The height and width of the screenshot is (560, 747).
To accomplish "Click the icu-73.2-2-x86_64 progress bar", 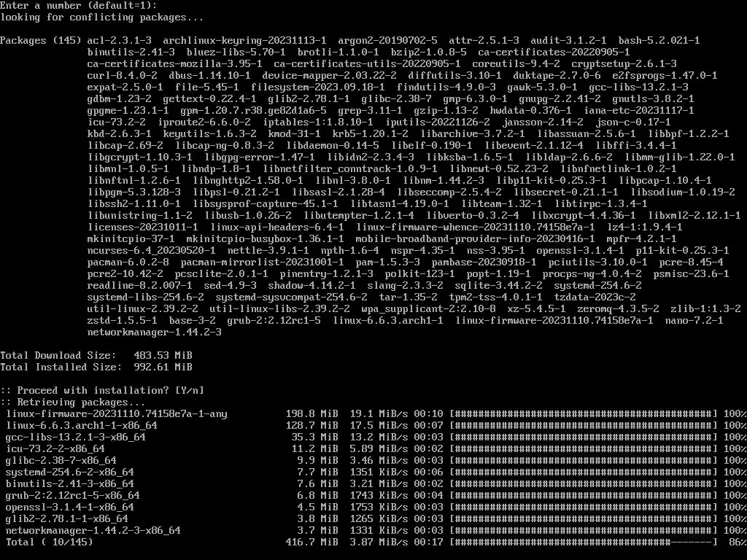I will 584,448.
